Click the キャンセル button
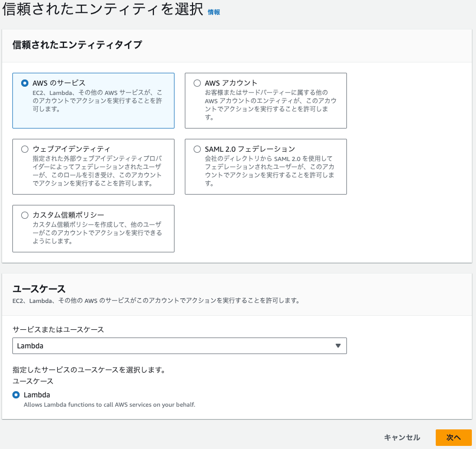Viewport: 476px width, 449px height. click(402, 438)
